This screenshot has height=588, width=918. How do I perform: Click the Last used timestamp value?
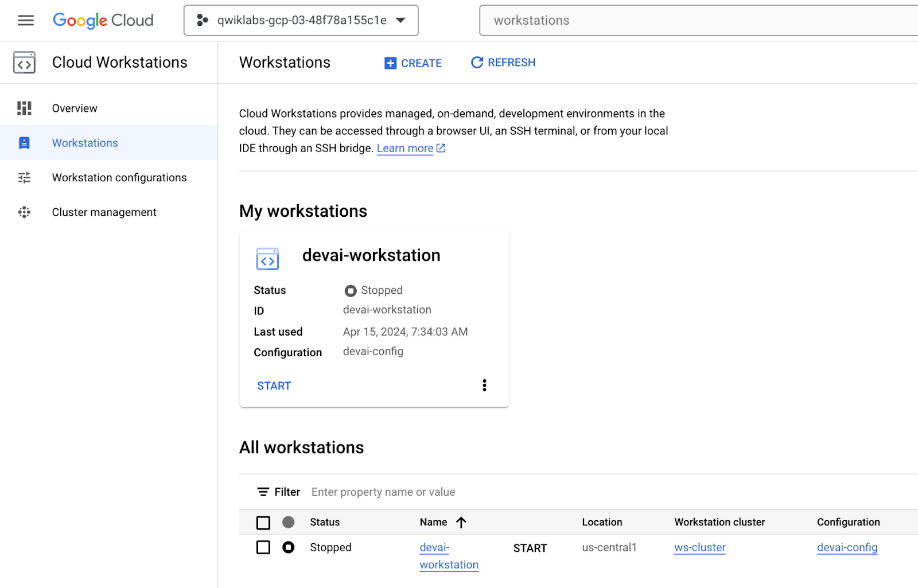click(406, 332)
